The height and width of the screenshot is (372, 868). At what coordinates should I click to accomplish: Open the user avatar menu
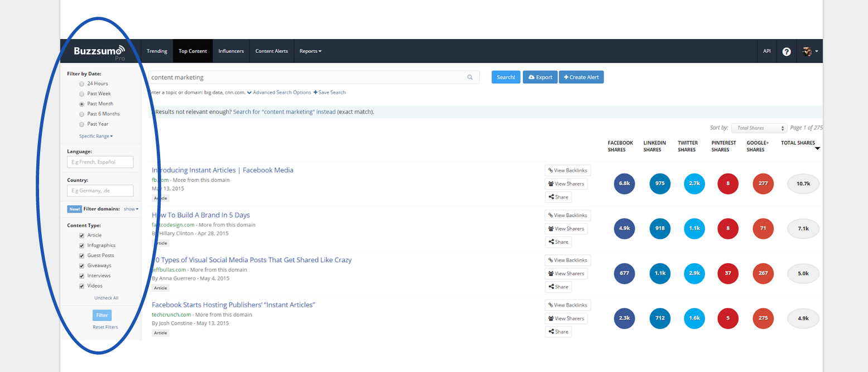[x=811, y=51]
